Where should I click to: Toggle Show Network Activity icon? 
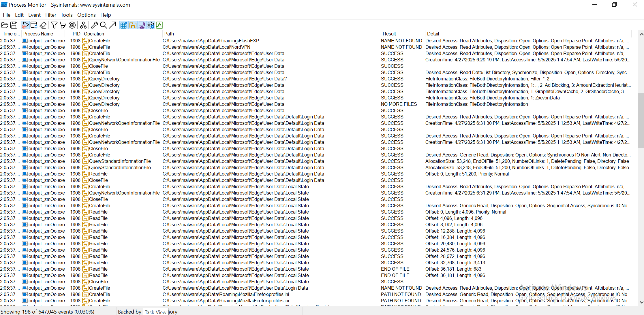(142, 25)
